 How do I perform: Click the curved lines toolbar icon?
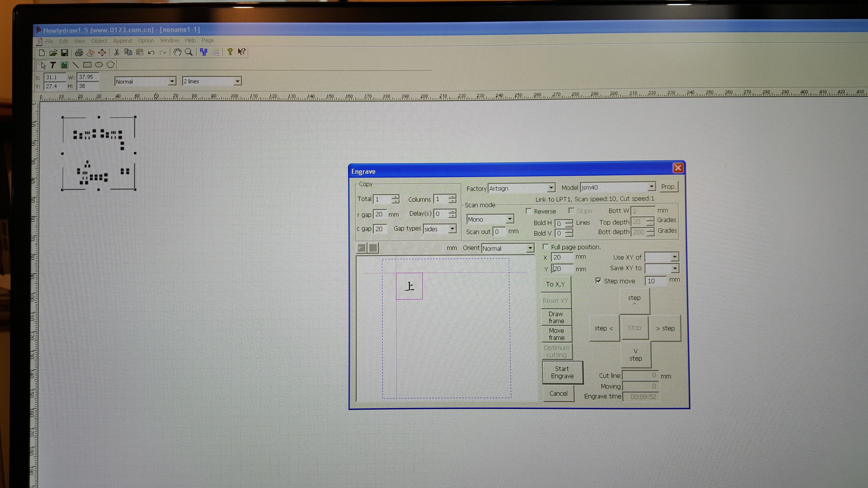[x=215, y=52]
